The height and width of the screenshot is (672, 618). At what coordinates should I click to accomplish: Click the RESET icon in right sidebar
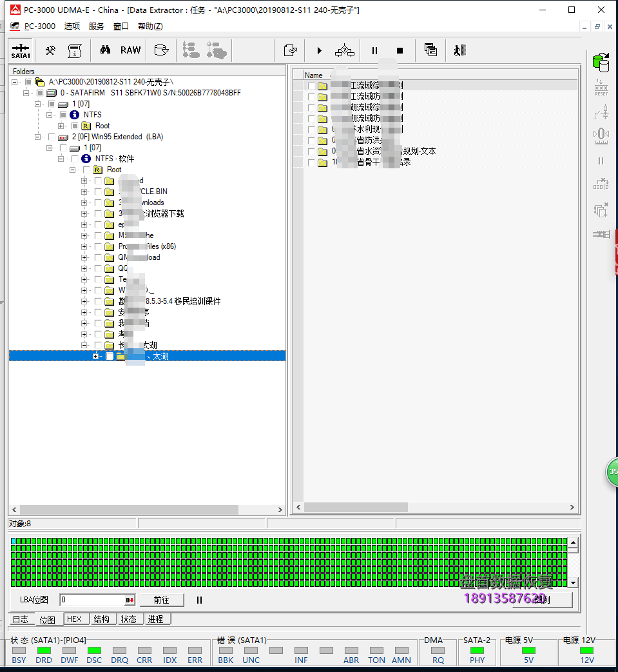pyautogui.click(x=601, y=88)
